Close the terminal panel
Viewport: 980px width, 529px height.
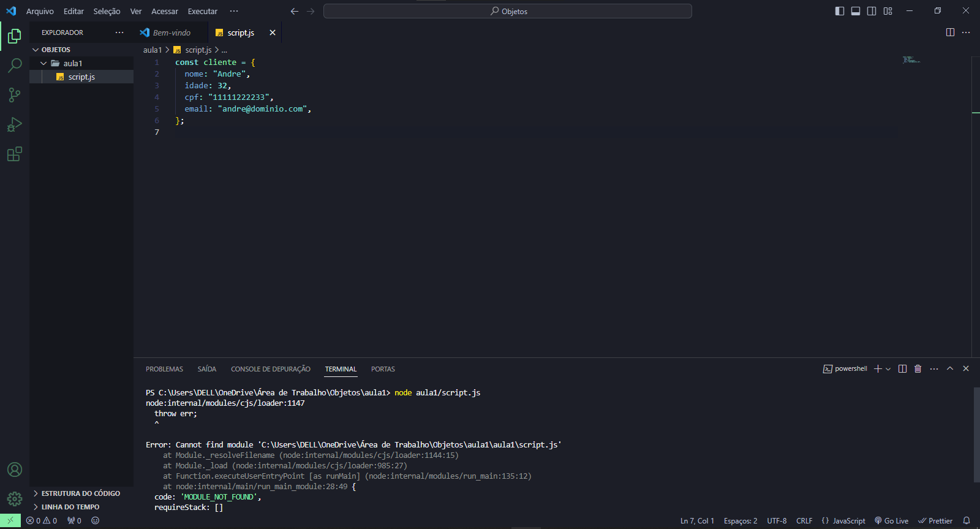pyautogui.click(x=966, y=368)
